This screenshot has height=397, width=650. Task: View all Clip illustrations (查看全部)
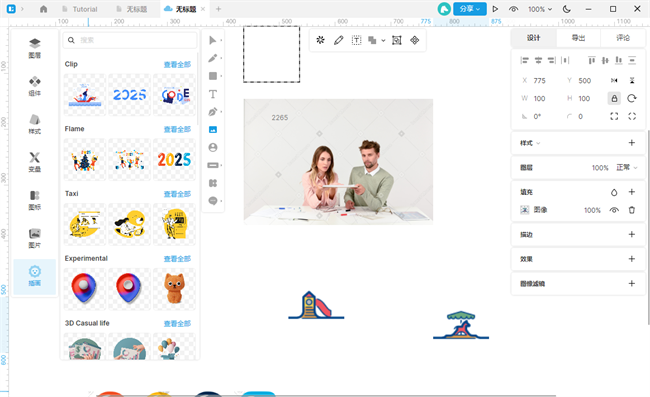(x=177, y=64)
